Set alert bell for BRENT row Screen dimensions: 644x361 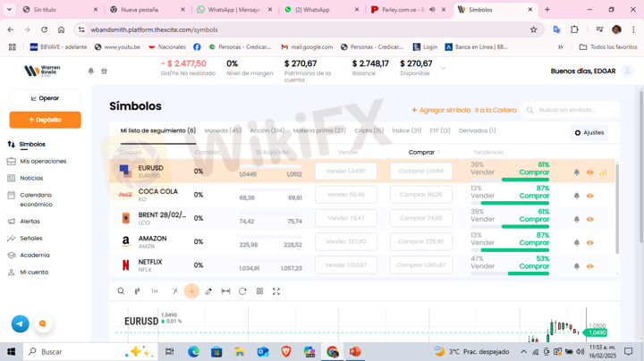pos(577,219)
